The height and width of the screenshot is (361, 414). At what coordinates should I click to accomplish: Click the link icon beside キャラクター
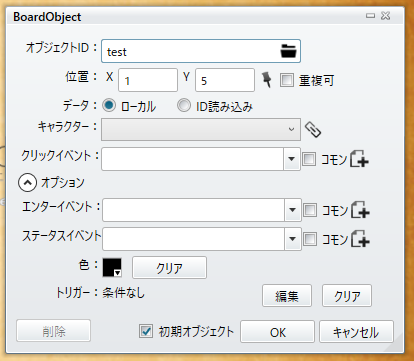[x=313, y=129]
